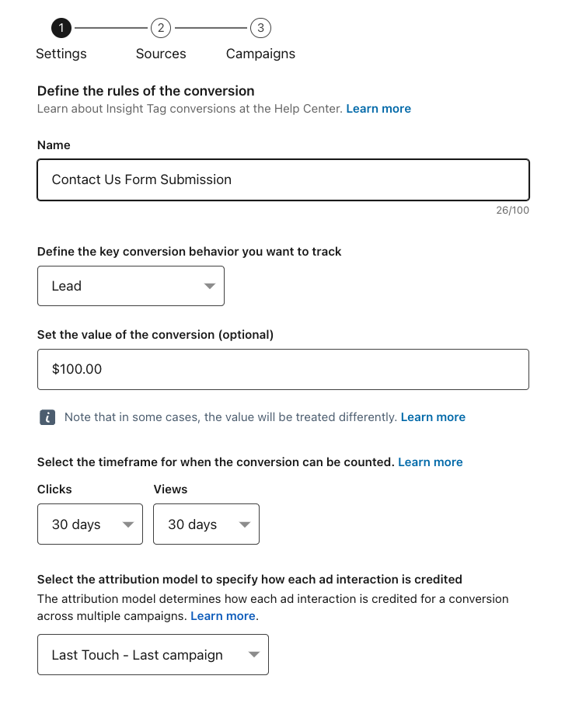Go to the Campaigns step label

260,54
